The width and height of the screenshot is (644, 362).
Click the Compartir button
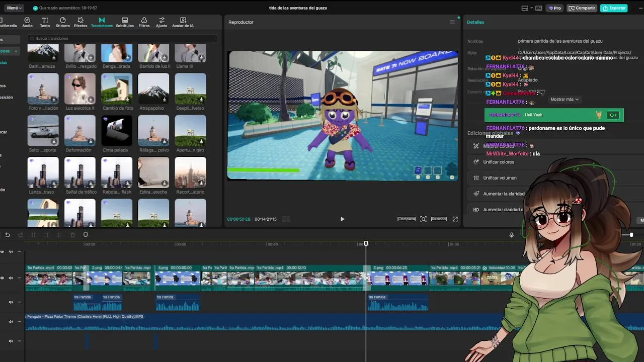[x=582, y=8]
